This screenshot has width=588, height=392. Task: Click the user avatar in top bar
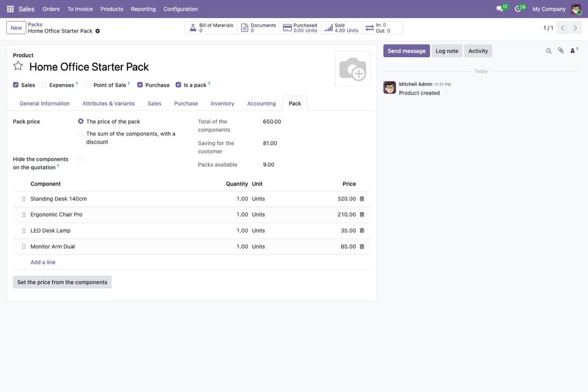point(576,9)
